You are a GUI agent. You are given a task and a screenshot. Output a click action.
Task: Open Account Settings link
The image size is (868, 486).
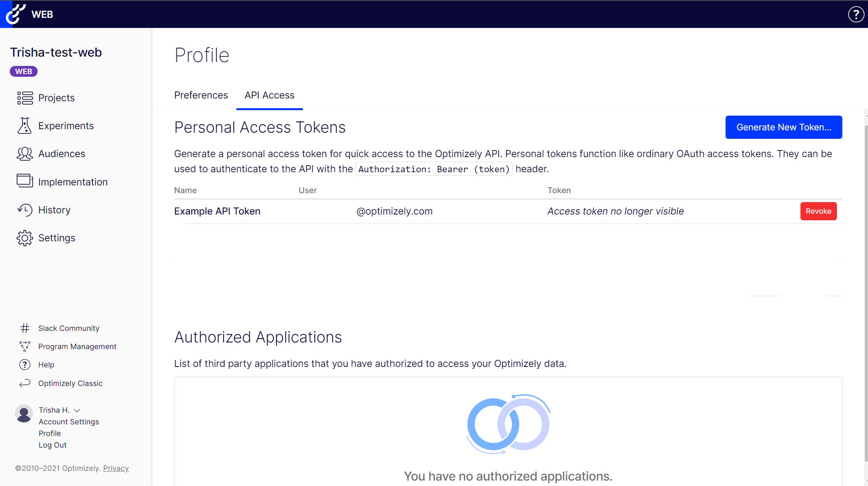[69, 422]
